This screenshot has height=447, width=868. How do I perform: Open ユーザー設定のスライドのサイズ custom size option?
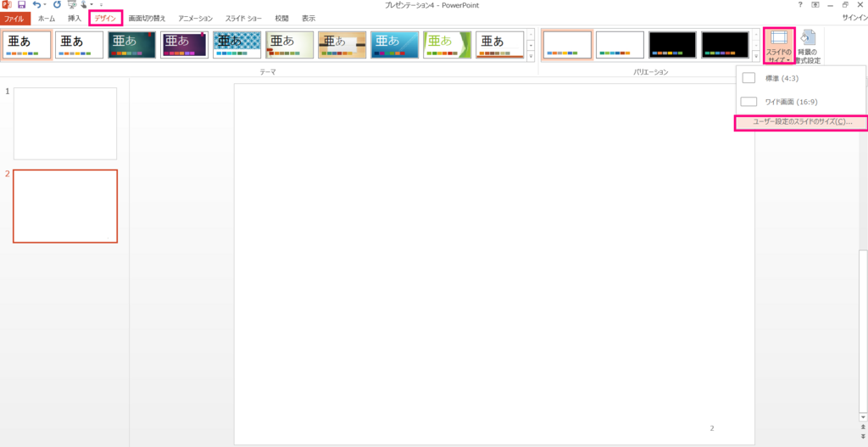[x=800, y=122]
